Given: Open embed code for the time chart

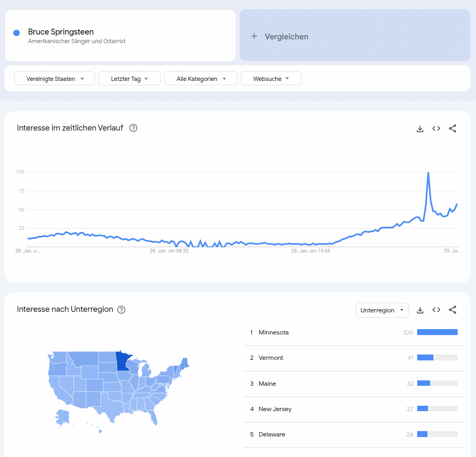Looking at the screenshot, I should click(436, 128).
